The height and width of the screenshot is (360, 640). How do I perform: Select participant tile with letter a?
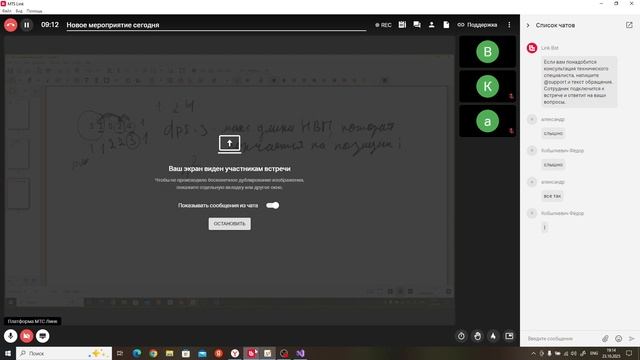[x=487, y=121]
